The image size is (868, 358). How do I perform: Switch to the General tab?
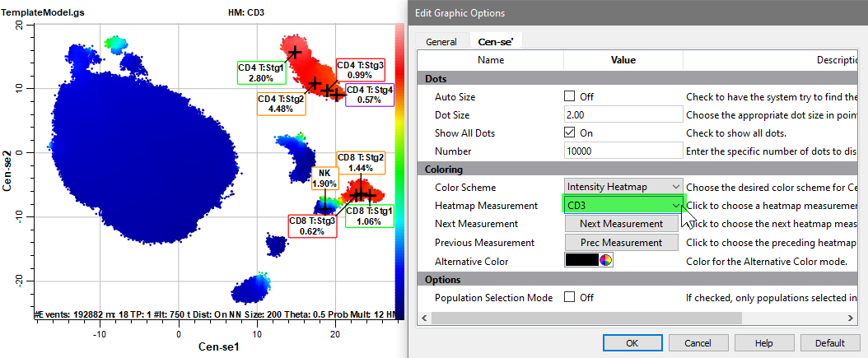coord(441,42)
